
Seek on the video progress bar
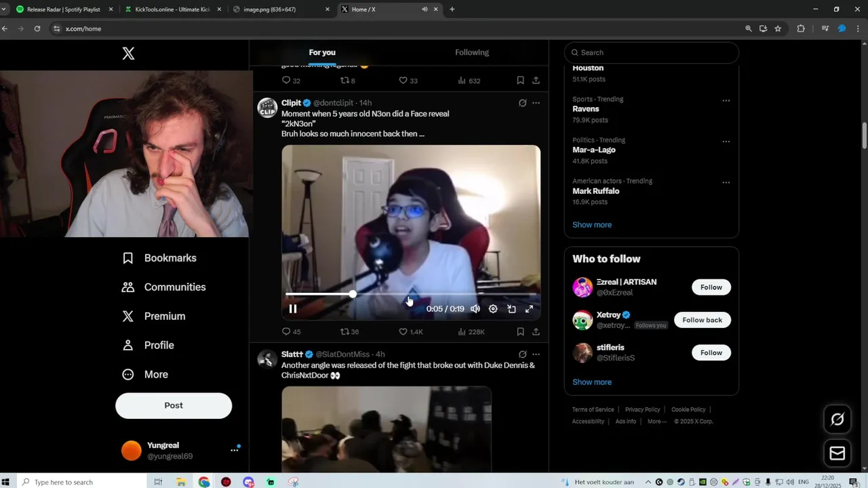(411, 294)
